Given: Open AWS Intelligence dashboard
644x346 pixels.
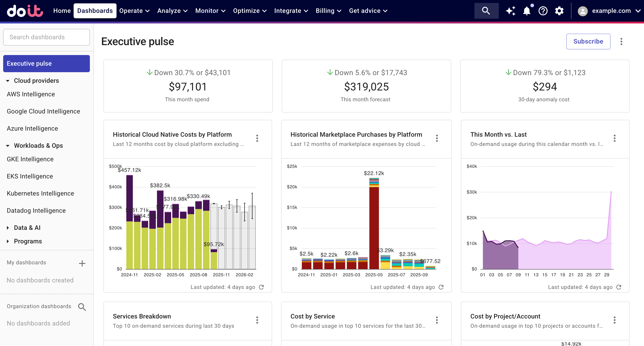Looking at the screenshot, I should click(31, 94).
